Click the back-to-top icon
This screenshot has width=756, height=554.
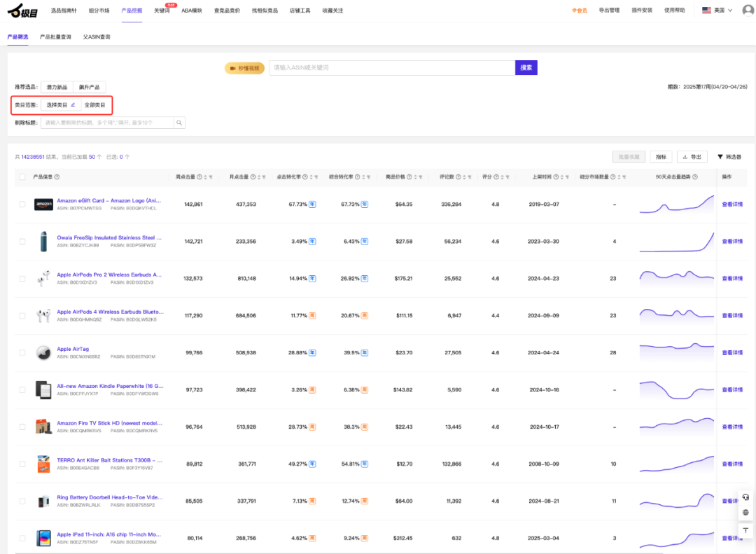pos(746,530)
